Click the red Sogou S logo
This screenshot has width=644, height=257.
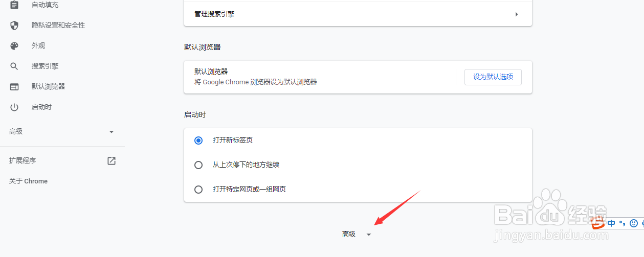597,223
